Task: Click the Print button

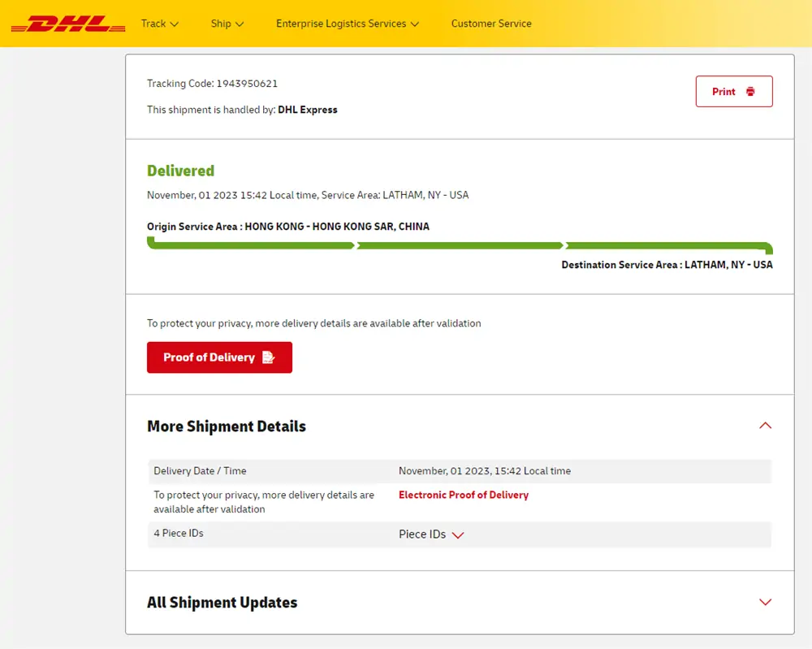Action: (734, 92)
